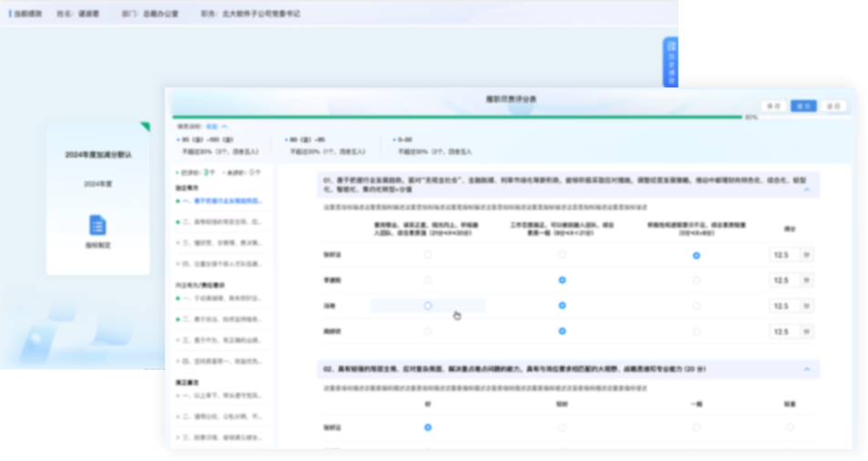
Task: Select the checked 9–21 rating for second person in item 01
Action: click(562, 280)
